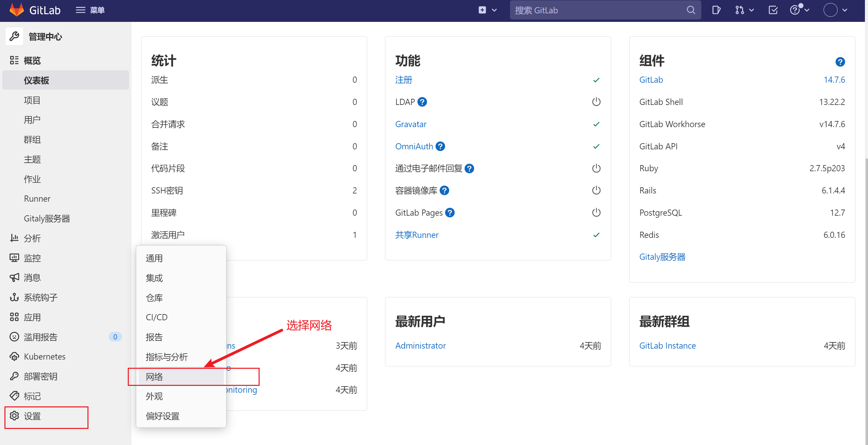Click the SSH密钥 statistic row

click(x=254, y=190)
